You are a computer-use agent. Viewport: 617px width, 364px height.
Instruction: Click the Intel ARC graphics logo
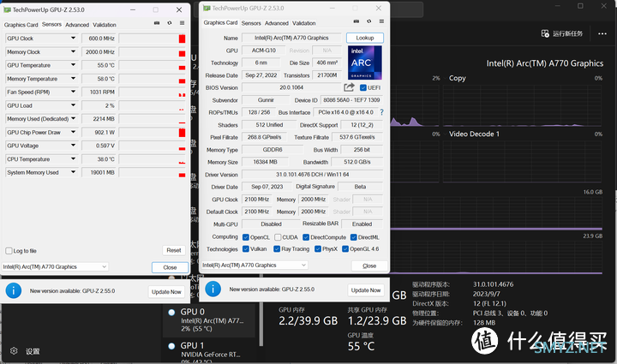point(365,63)
